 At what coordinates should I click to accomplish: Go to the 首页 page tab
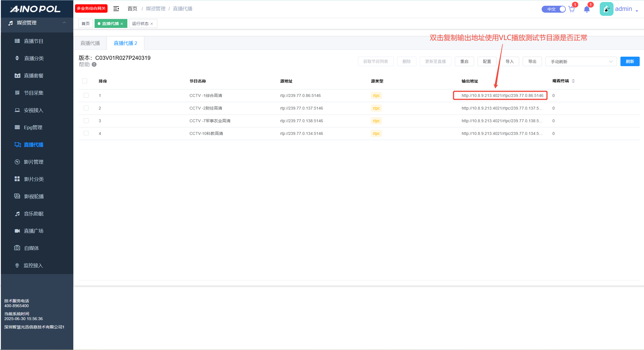(x=85, y=24)
